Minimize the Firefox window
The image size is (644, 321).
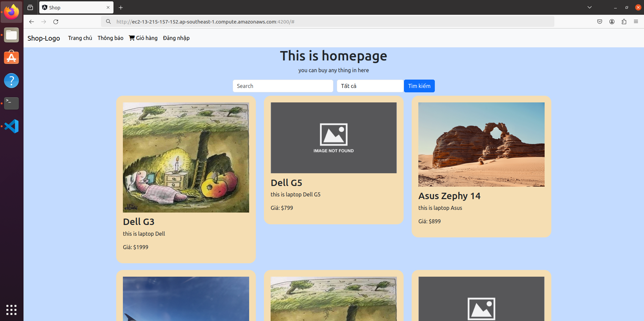[x=615, y=7]
